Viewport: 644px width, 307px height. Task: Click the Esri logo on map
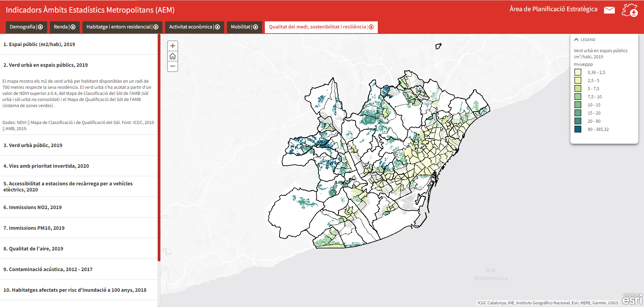[x=632, y=300]
